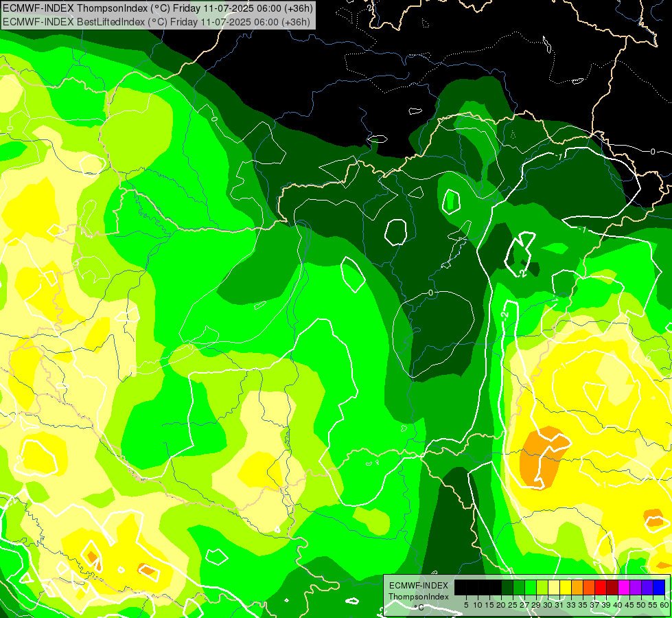The width and height of the screenshot is (672, 618).
Task: Select the violet 50–55 legend swatch
Action: (x=647, y=587)
